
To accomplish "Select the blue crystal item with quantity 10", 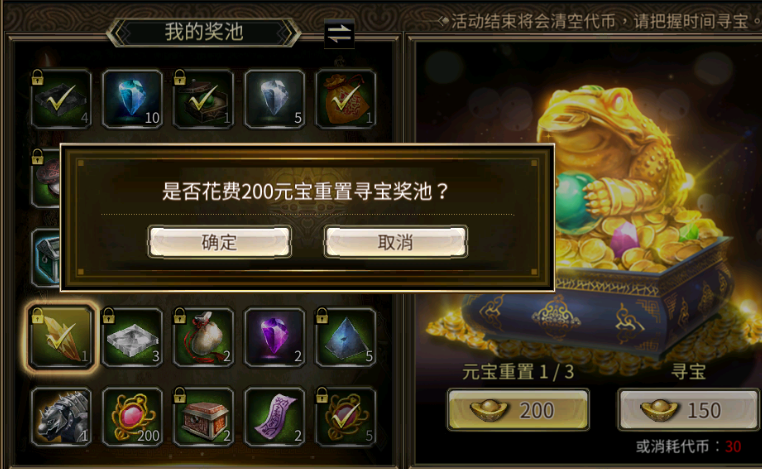I will 132,99.
